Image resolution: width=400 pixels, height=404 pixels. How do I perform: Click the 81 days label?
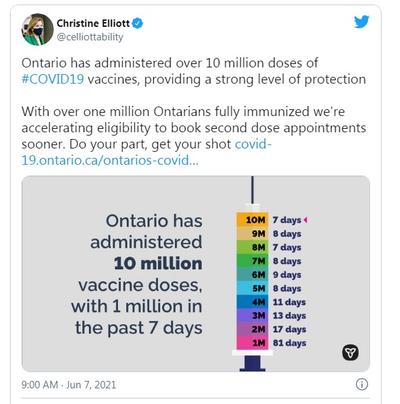pos(289,343)
